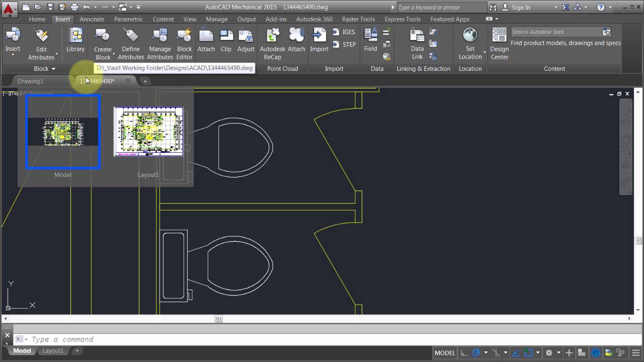Open the Parametric ribbon tab
644x362 pixels.
(128, 19)
